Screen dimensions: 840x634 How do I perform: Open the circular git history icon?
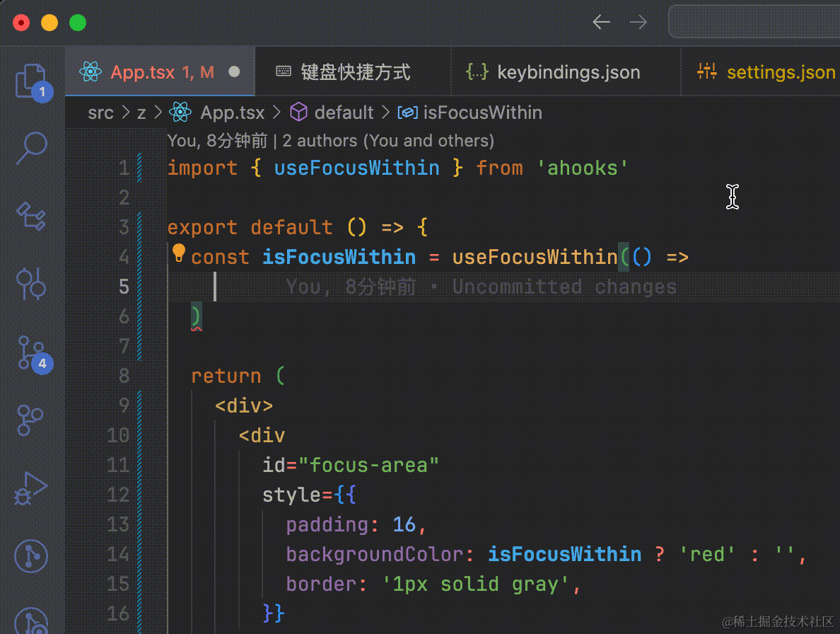[31, 555]
